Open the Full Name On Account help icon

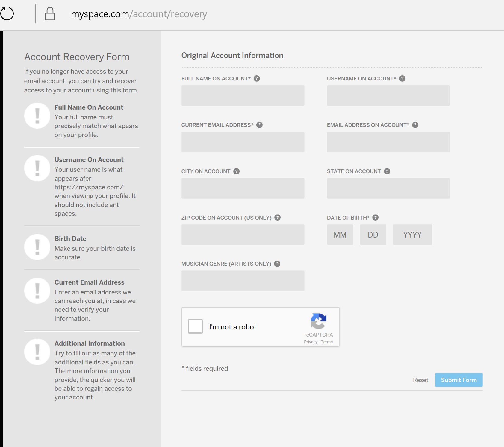257,79
